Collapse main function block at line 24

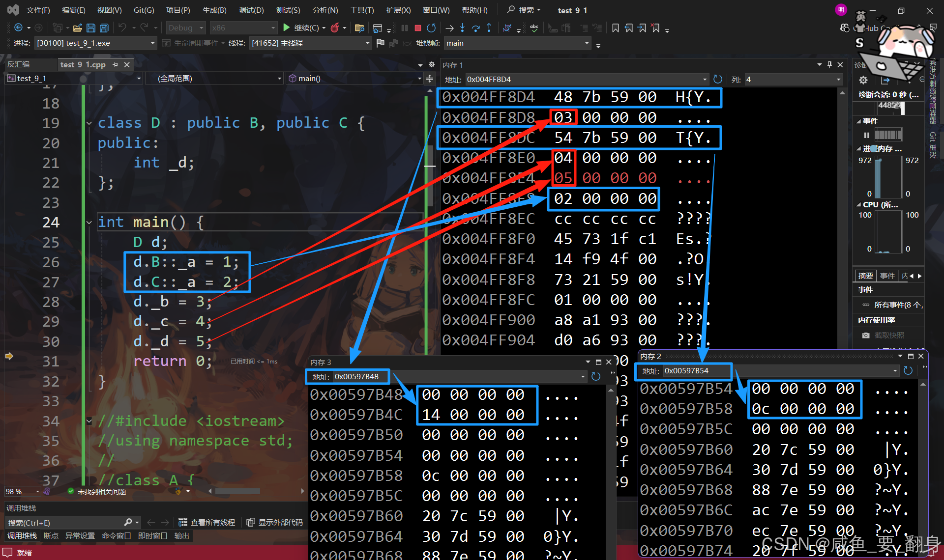(x=89, y=223)
